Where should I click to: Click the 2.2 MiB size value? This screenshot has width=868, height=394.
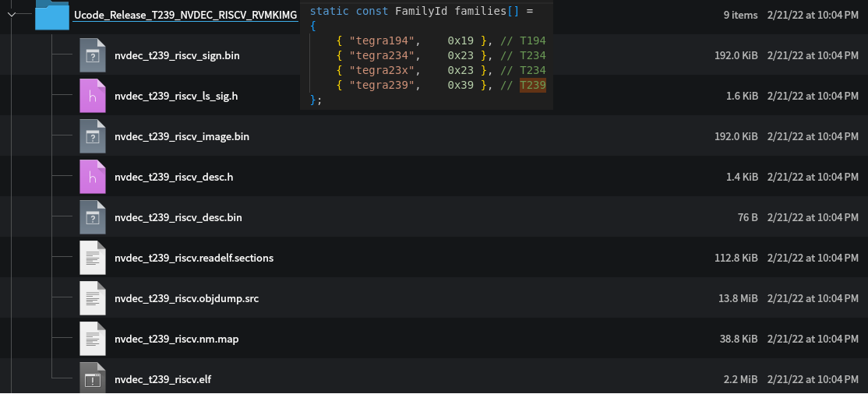(741, 380)
